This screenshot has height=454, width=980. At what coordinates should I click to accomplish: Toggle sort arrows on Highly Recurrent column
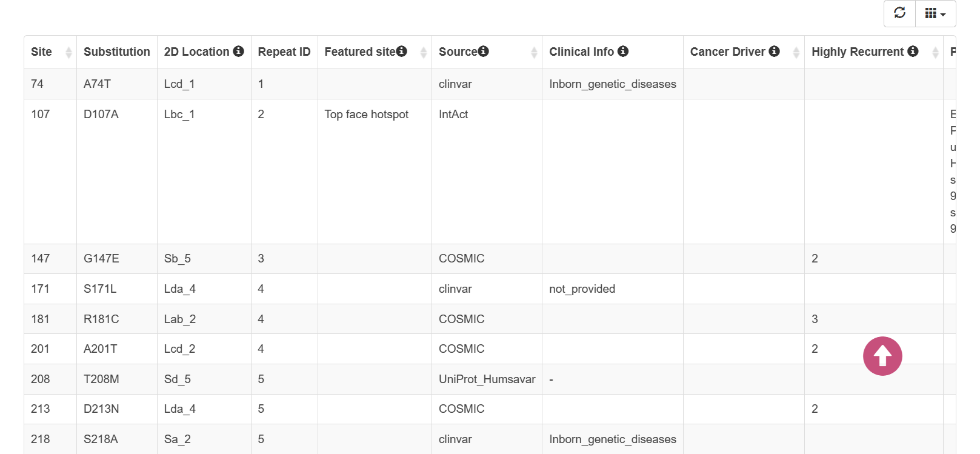935,53
